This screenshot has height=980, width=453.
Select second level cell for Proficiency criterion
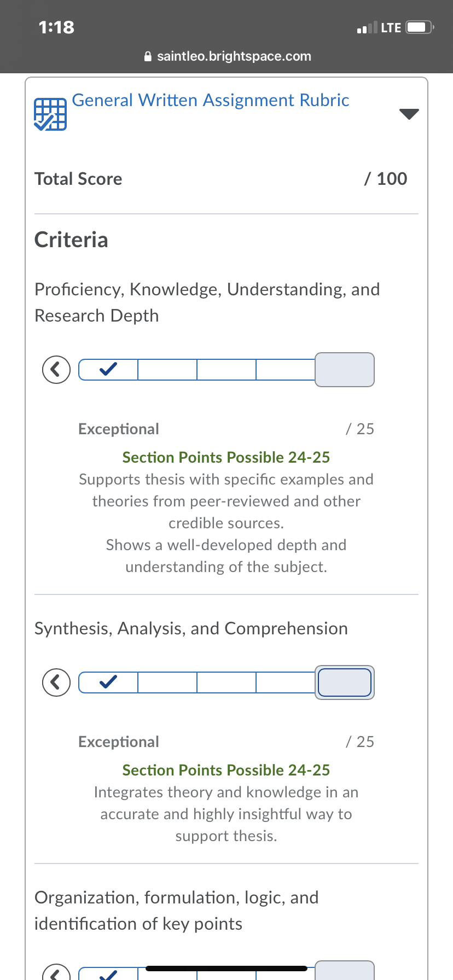(167, 370)
